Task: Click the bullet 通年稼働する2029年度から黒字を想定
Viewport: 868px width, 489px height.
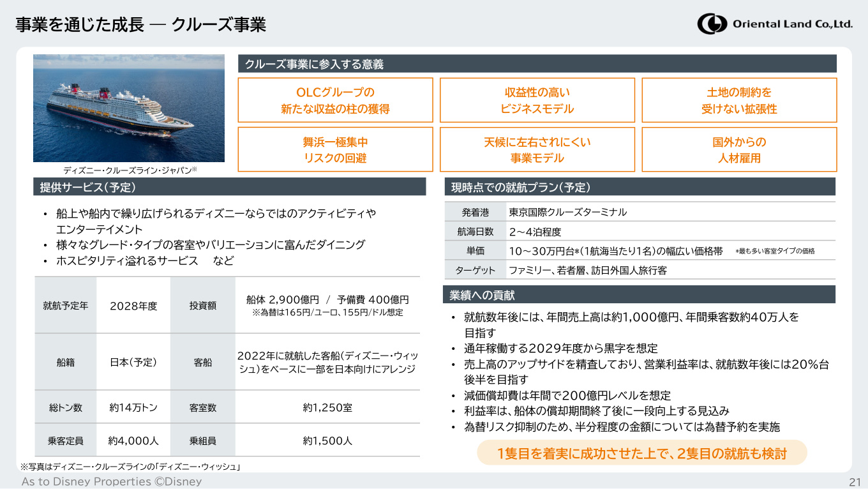Action: coord(555,349)
